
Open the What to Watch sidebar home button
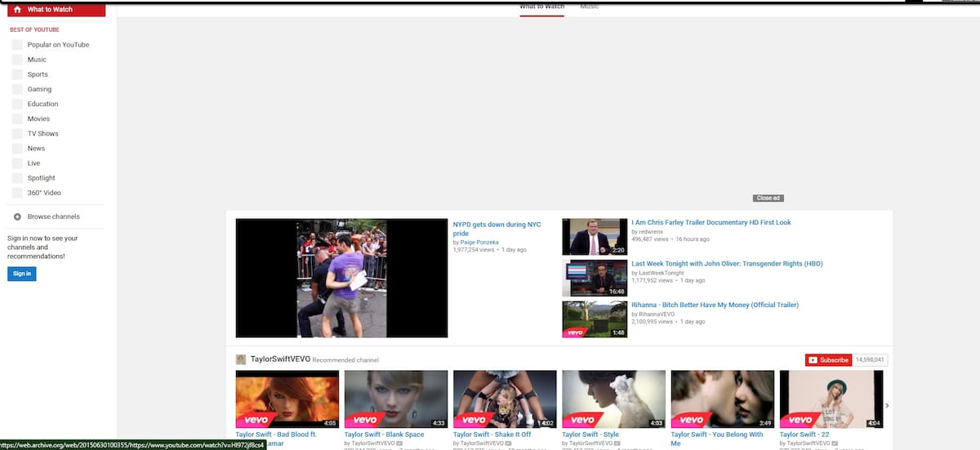(x=56, y=10)
